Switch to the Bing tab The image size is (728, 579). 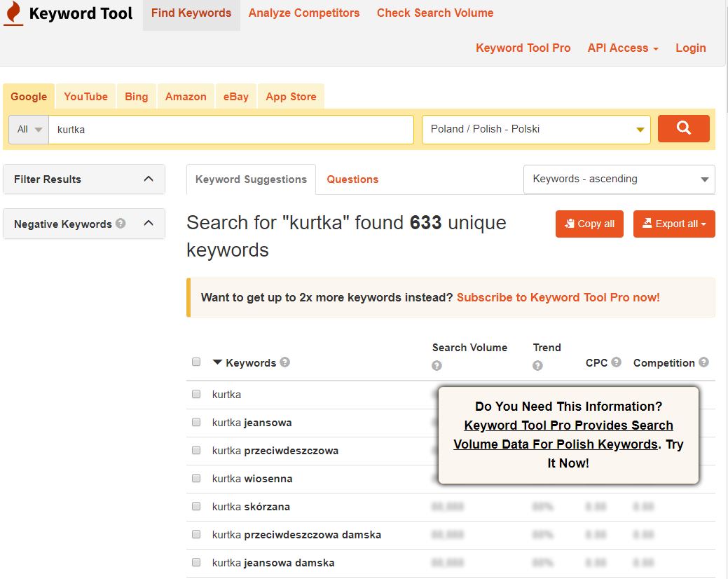(x=137, y=97)
